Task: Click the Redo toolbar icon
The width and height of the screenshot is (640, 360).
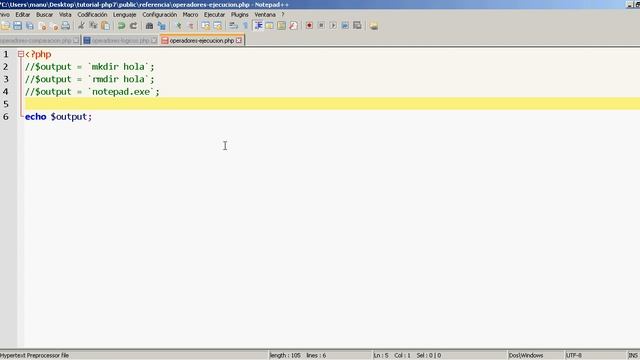Action: pos(133,26)
